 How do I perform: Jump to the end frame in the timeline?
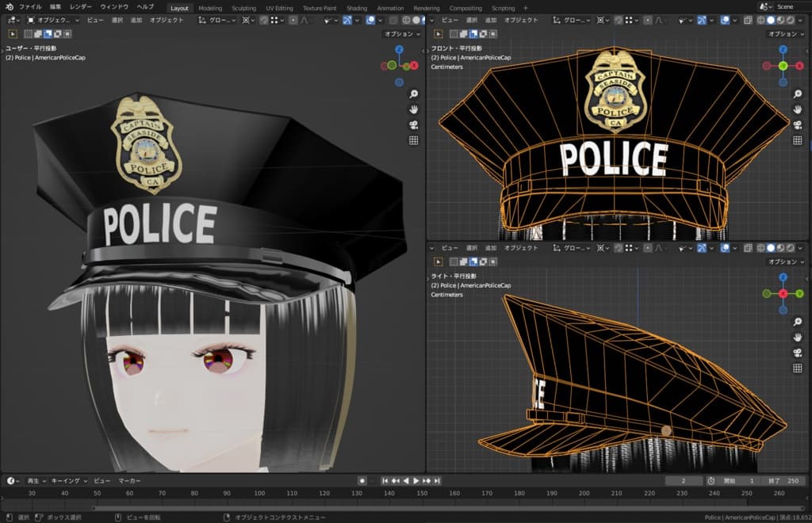pyautogui.click(x=437, y=481)
